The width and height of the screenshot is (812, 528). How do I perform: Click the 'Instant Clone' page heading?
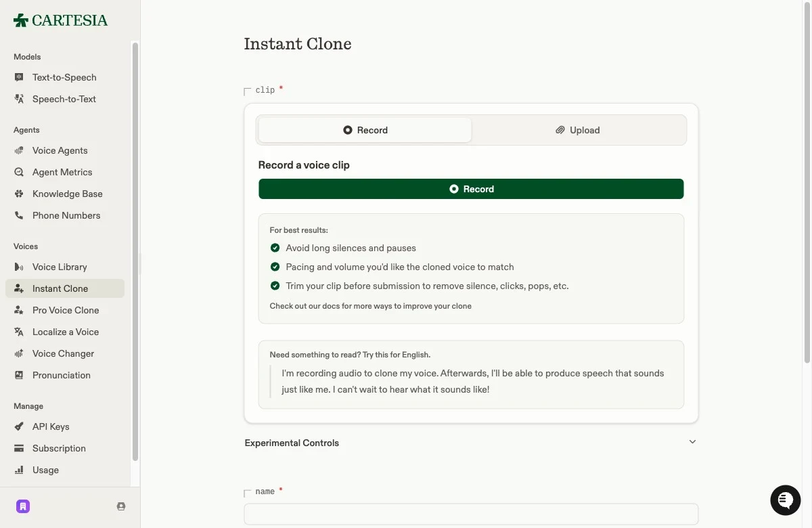(x=298, y=44)
